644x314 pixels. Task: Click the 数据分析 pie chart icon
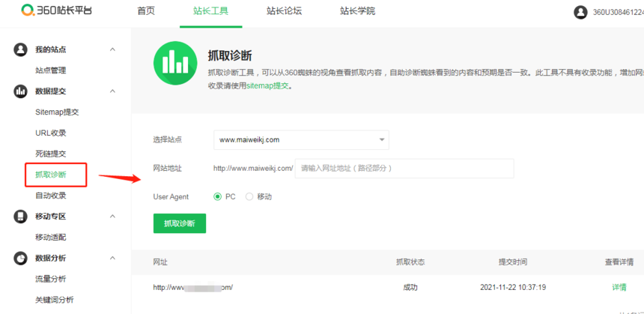pos(20,258)
